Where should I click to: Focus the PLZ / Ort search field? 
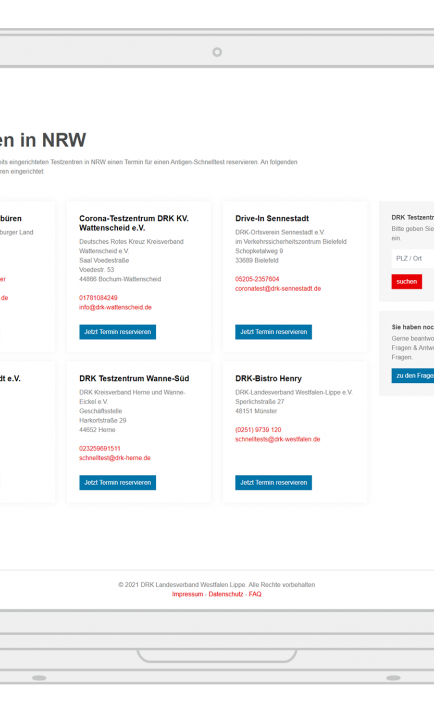[413, 258]
